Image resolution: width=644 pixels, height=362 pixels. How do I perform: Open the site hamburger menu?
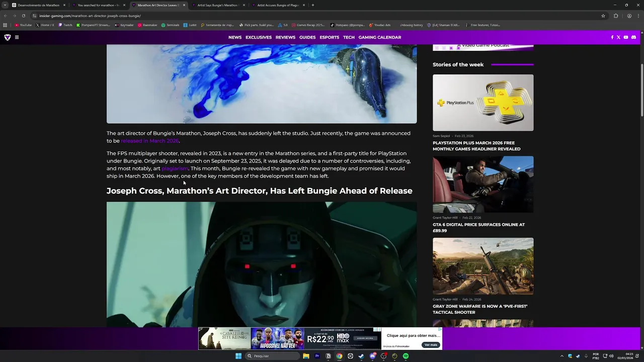pos(17,37)
